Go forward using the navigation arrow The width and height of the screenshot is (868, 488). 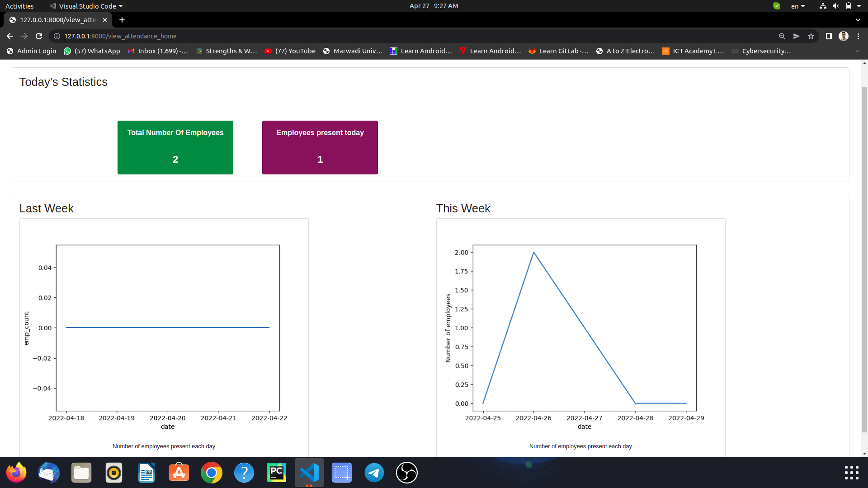(24, 36)
